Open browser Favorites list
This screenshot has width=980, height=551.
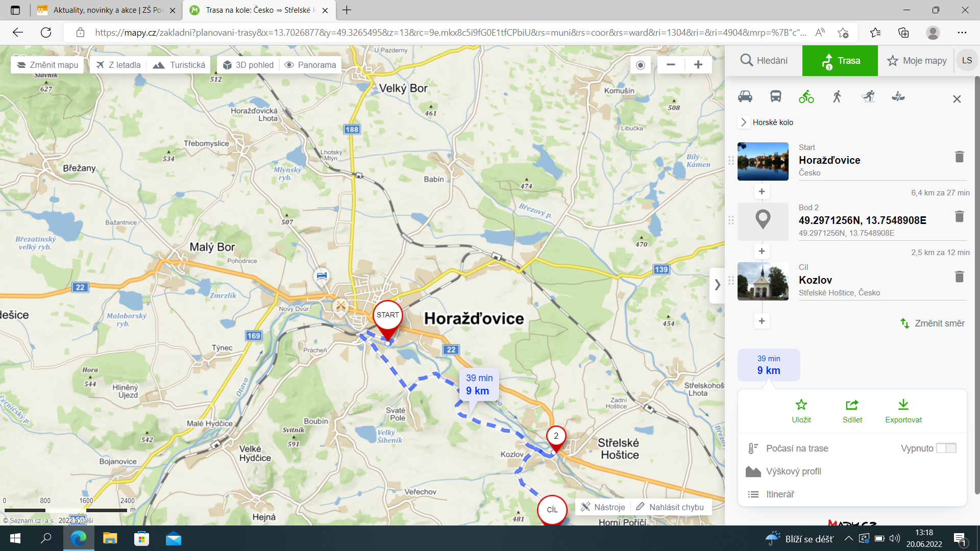(x=875, y=33)
